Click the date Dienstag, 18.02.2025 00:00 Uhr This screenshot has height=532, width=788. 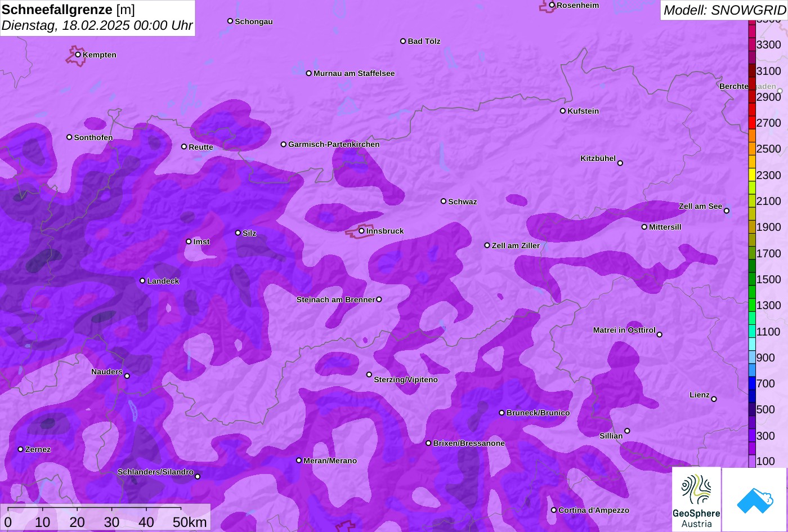(x=97, y=26)
